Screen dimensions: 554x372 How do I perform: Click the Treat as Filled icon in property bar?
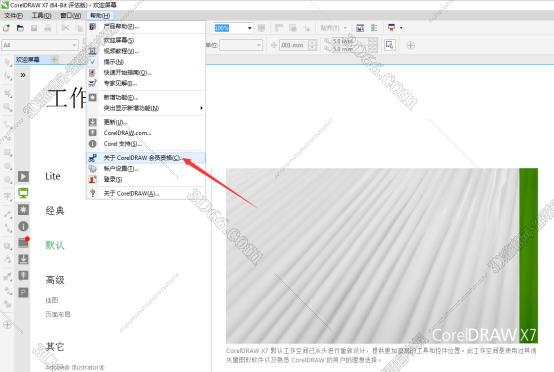pyautogui.click(x=390, y=45)
